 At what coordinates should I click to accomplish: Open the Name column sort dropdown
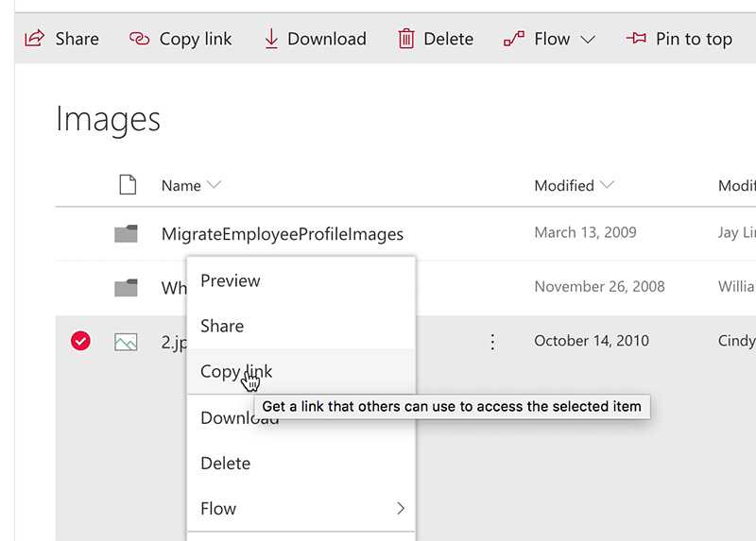click(x=214, y=185)
